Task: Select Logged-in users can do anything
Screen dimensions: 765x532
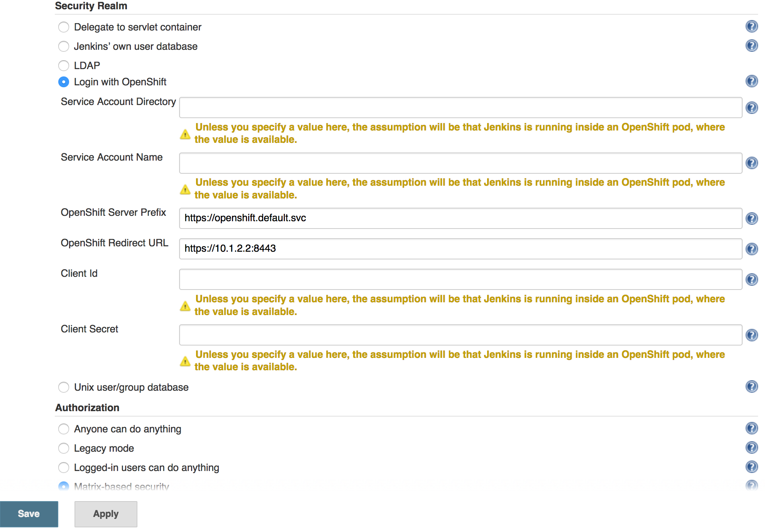Action: click(x=64, y=468)
